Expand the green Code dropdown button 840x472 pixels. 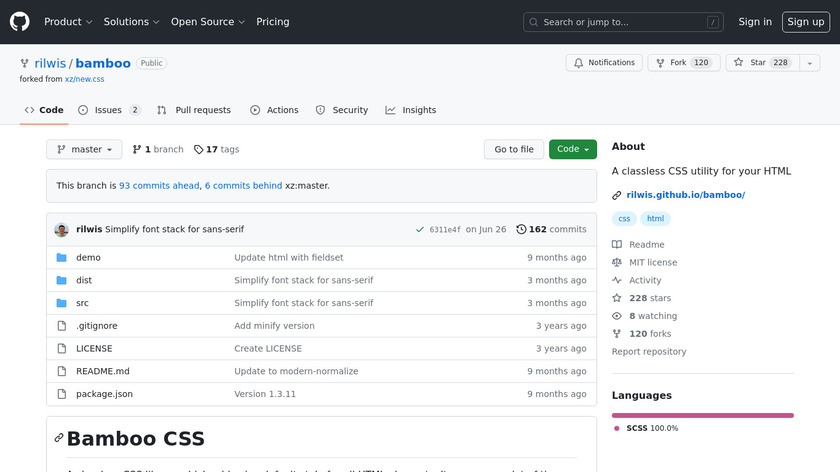point(573,149)
